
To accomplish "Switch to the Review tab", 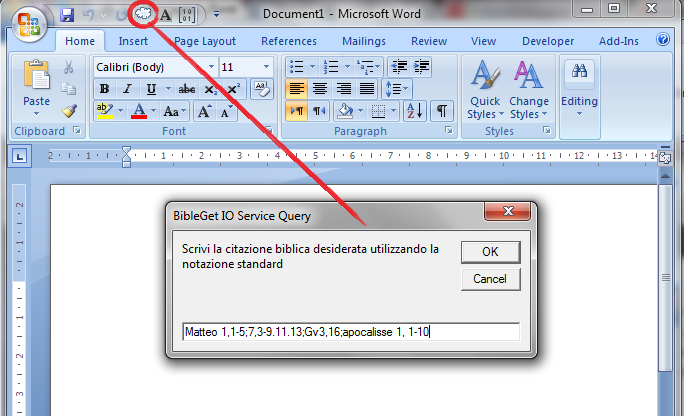I will coord(429,41).
